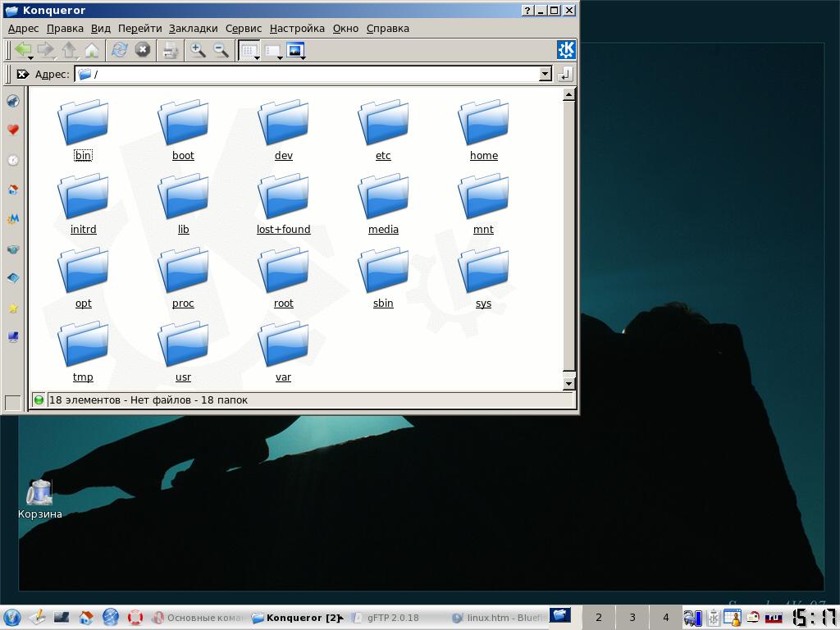Switch to icon view mode

tap(249, 50)
